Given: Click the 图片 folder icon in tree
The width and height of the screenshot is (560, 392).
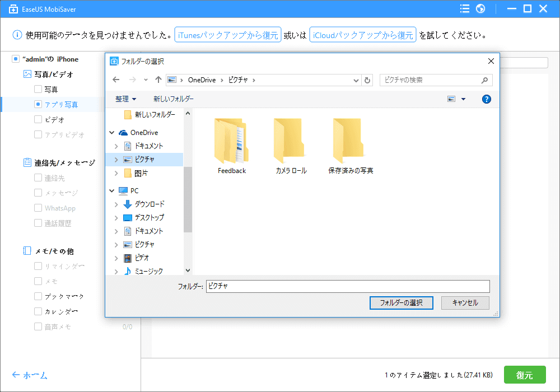Looking at the screenshot, I should tap(128, 173).
